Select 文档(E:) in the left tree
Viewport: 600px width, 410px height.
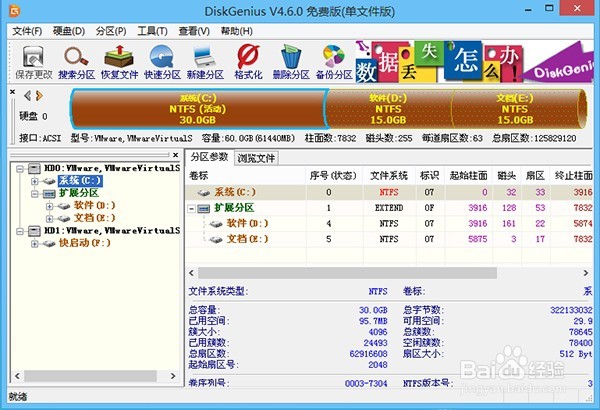[94, 218]
